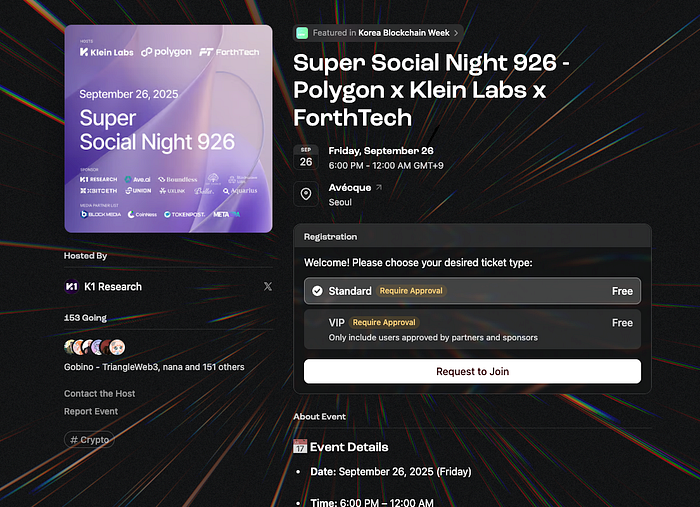The height and width of the screenshot is (507, 700).
Task: Click the Korea Blockchain Week featured banner
Action: click(x=378, y=33)
